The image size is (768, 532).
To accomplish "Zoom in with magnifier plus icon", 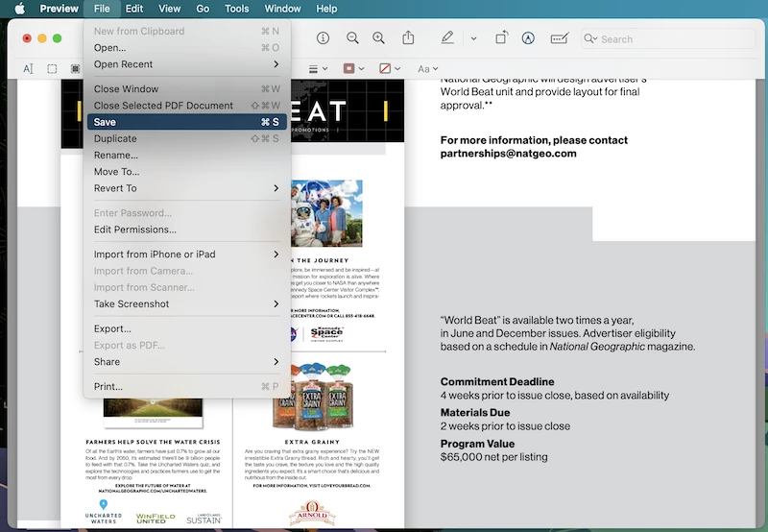I will pos(378,38).
